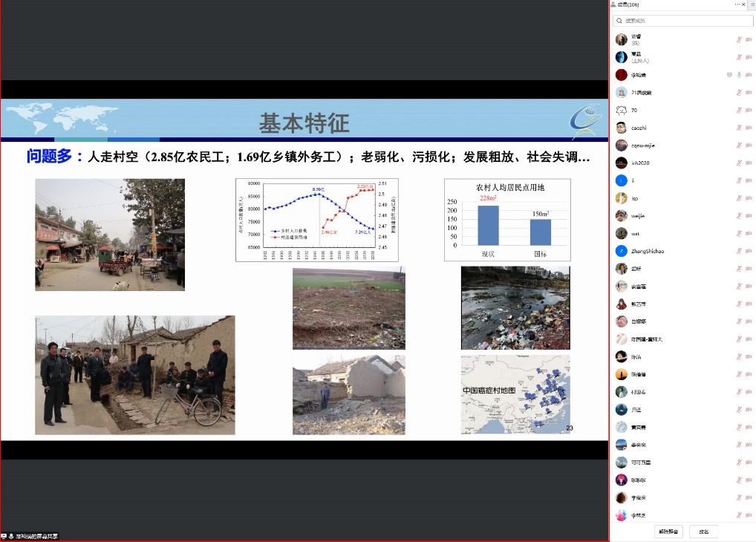Click the green microphone icon in sharing label
The height and width of the screenshot is (542, 756).
point(12,536)
